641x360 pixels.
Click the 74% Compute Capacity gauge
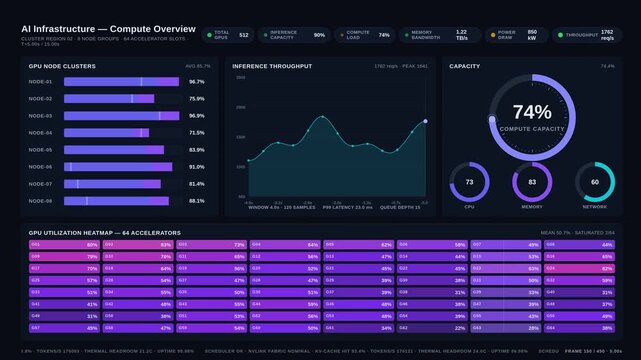point(532,118)
